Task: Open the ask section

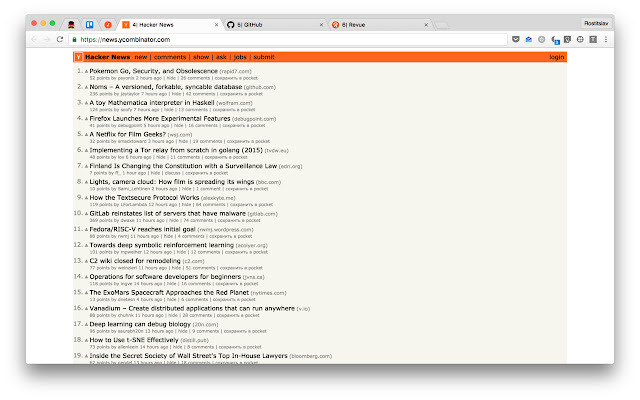Action: click(221, 57)
